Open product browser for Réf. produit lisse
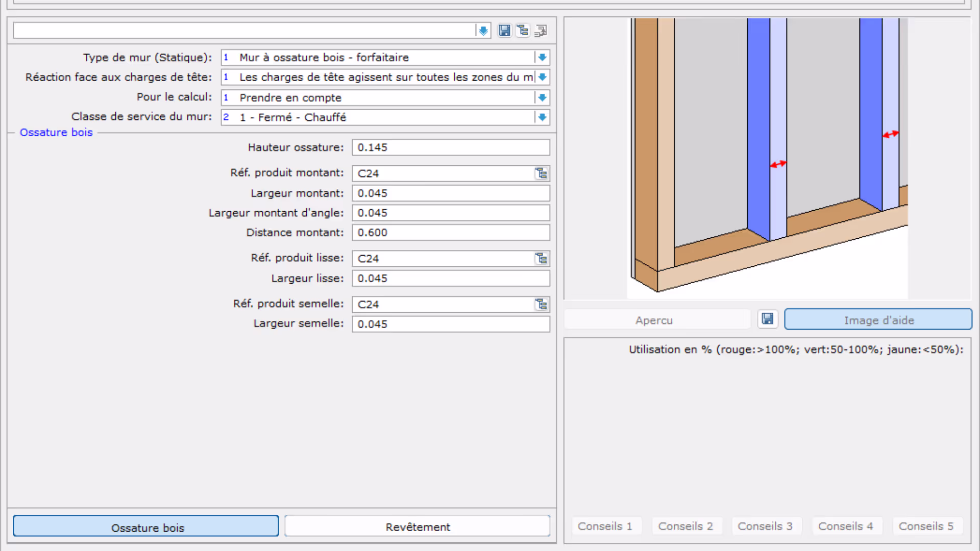This screenshot has height=551, width=980. coord(541,259)
